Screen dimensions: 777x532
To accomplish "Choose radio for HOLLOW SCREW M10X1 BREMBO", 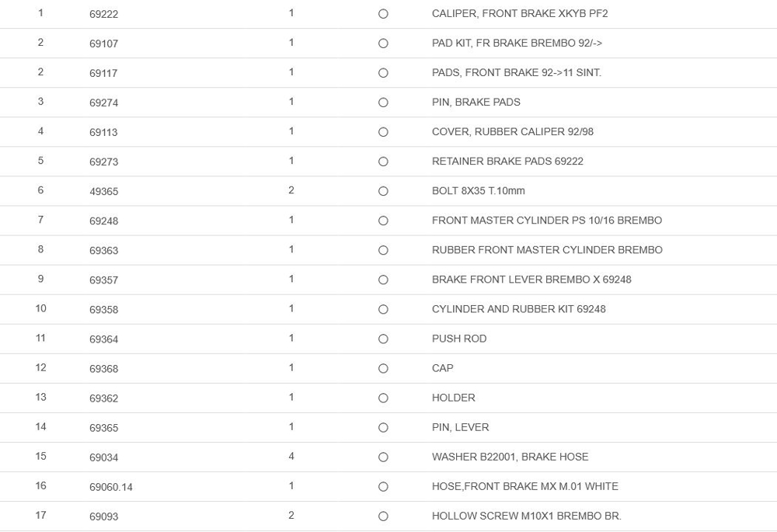I will point(383,516).
